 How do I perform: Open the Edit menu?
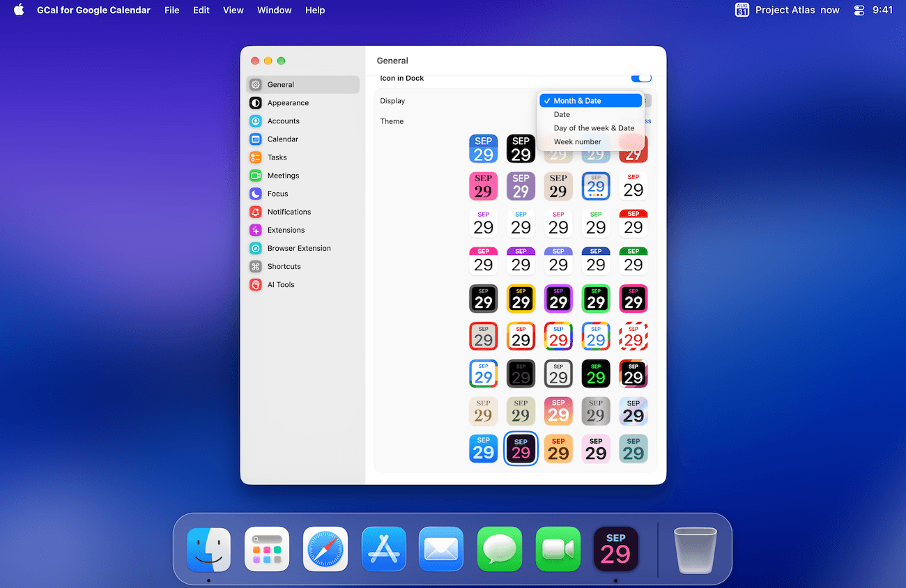(201, 10)
